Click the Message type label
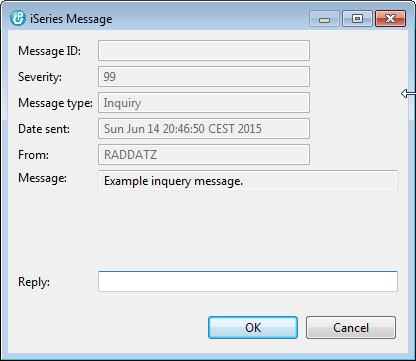The height and width of the screenshot is (361, 416). (55, 103)
